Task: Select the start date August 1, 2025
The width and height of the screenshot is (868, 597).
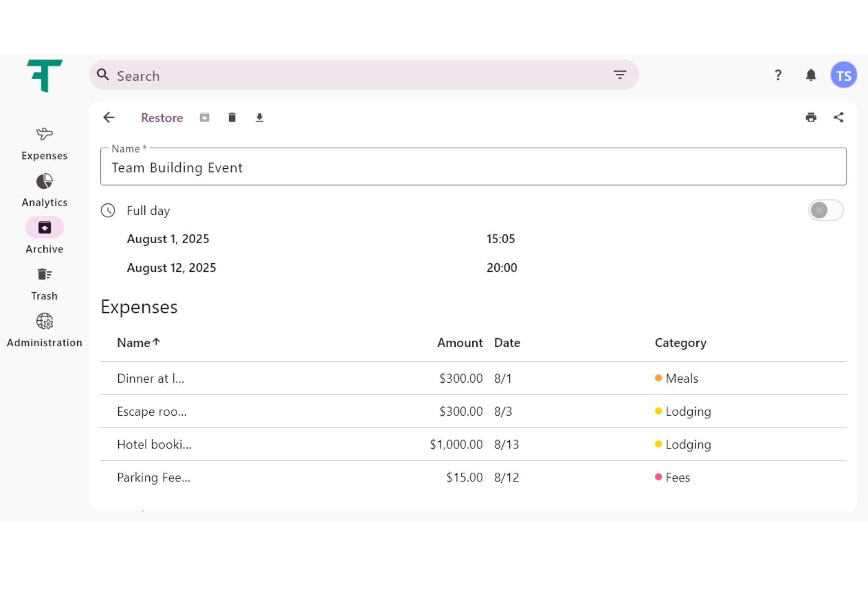Action: point(168,239)
